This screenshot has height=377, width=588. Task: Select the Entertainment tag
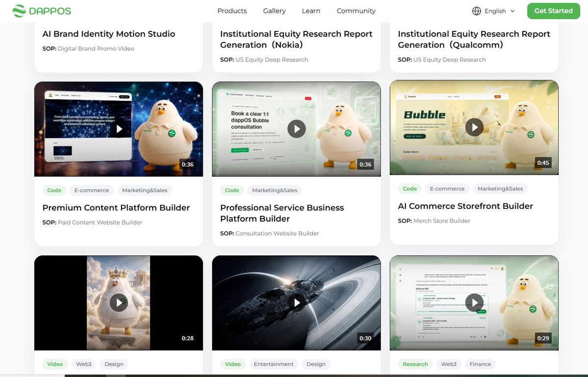click(274, 364)
